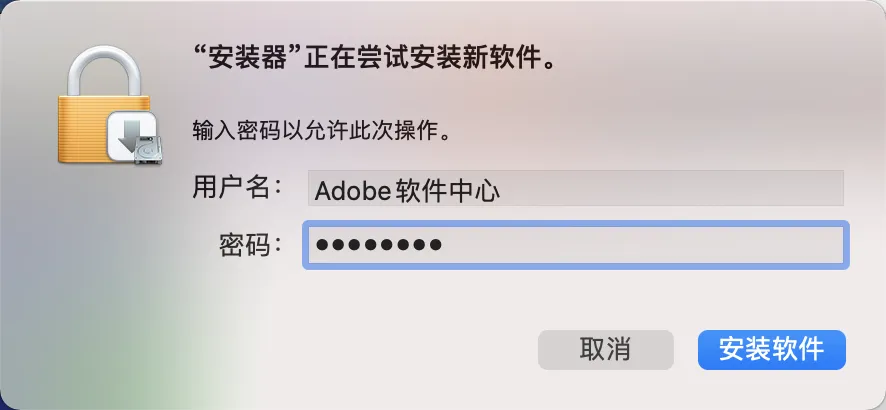
Task: Click the dialog title about 安装器
Action: pos(373,57)
